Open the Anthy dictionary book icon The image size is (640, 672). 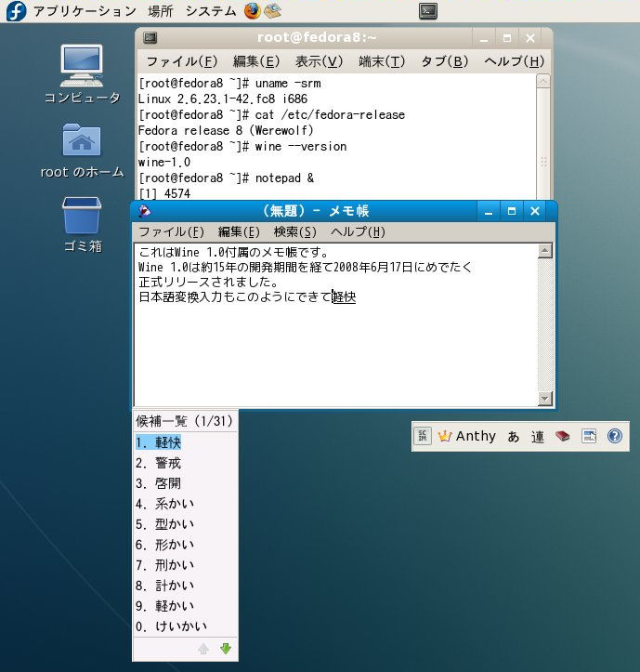(x=563, y=436)
